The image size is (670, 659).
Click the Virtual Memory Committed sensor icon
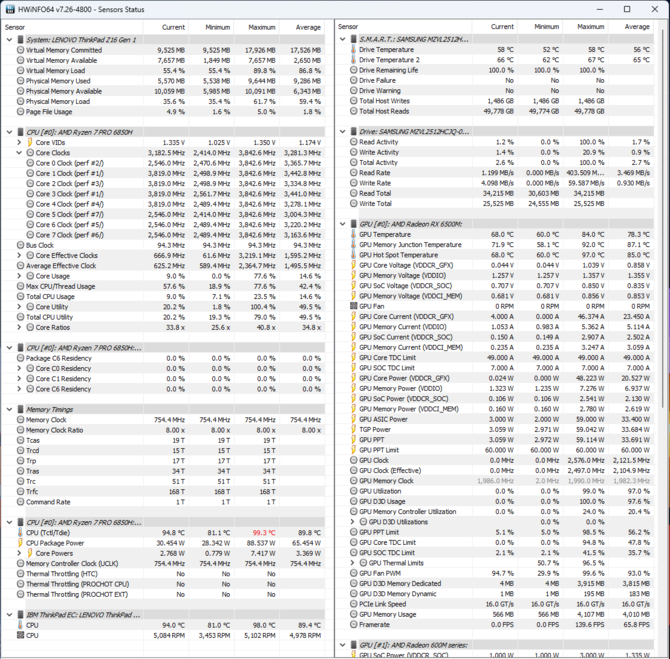pos(20,50)
